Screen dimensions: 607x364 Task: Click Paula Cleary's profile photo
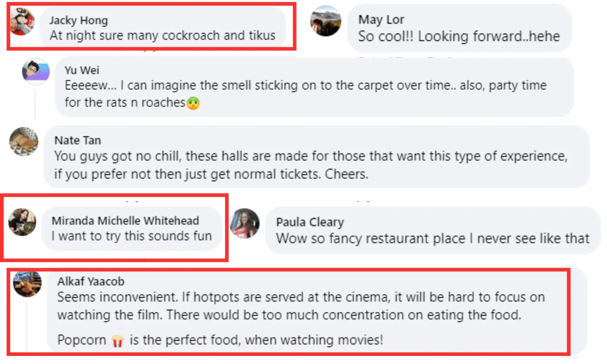point(245,223)
